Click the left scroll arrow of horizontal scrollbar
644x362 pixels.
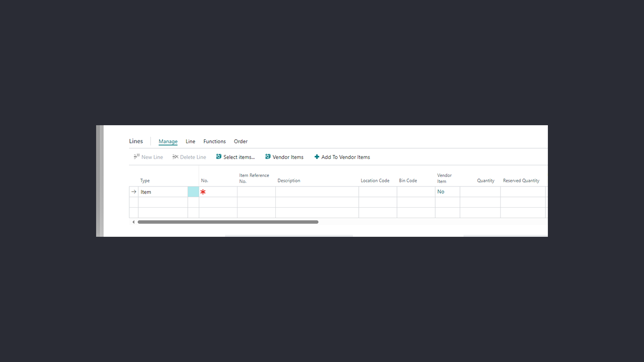coord(133,222)
